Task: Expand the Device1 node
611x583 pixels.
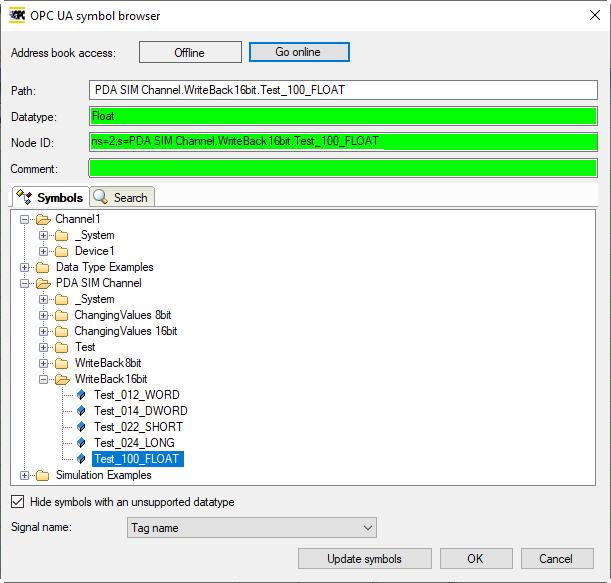Action: 43,251
